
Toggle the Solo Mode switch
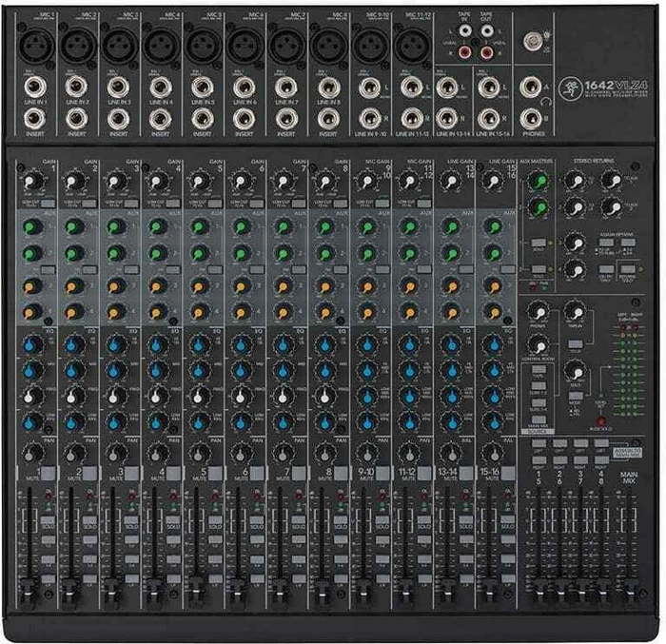click(x=575, y=396)
